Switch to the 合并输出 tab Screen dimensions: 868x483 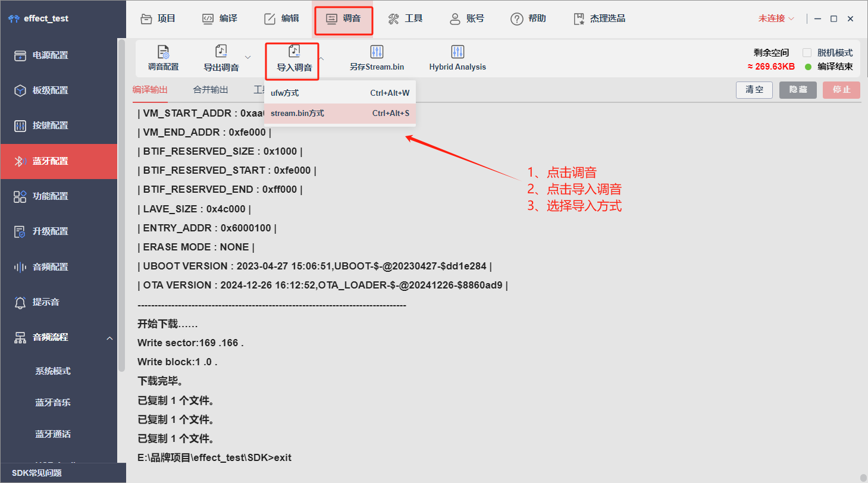pyautogui.click(x=211, y=90)
